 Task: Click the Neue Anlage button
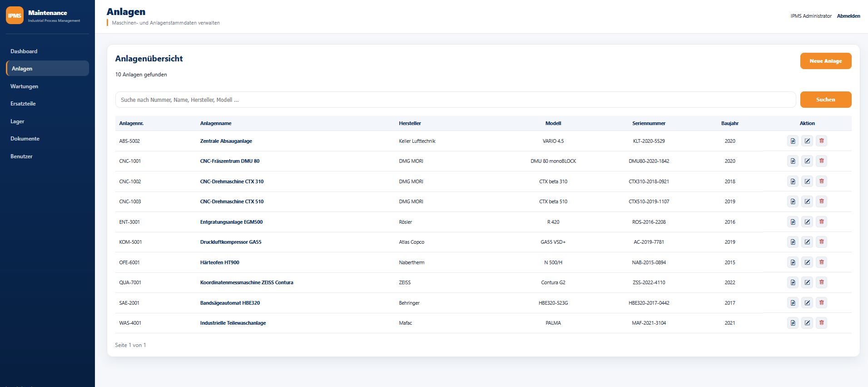[x=825, y=61]
